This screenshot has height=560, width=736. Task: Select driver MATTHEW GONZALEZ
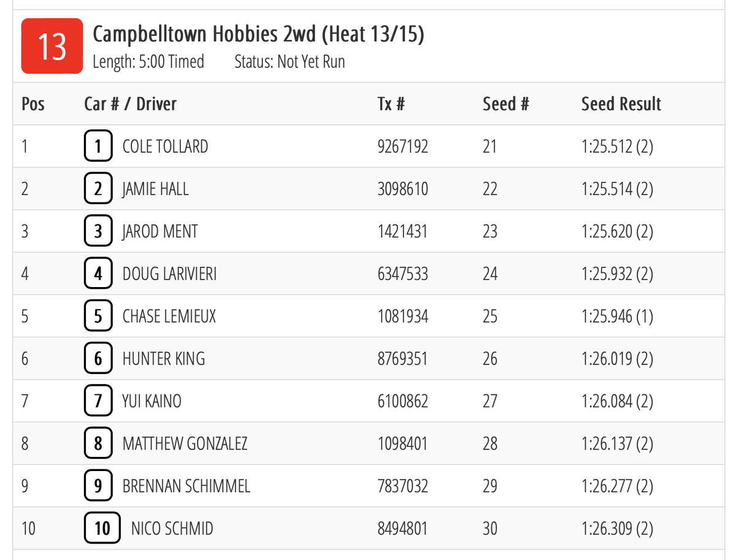coord(185,444)
